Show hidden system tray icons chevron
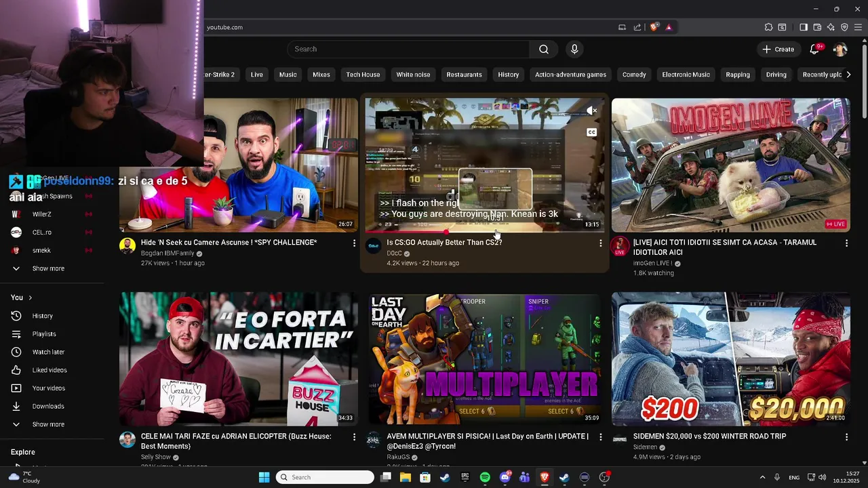This screenshot has width=868, height=488. tap(762, 477)
